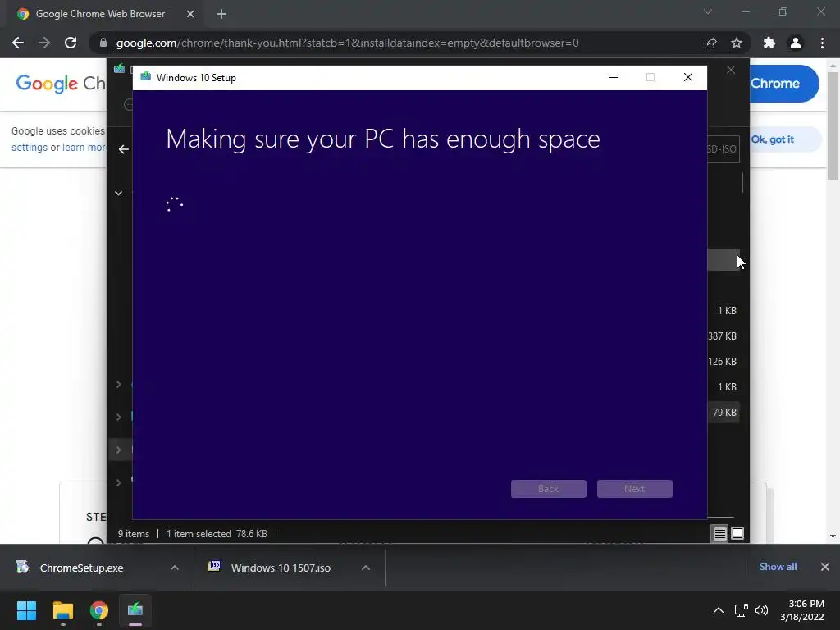Viewport: 840px width, 630px height.
Task: Close the File Explorer window behind Setup
Action: (731, 71)
